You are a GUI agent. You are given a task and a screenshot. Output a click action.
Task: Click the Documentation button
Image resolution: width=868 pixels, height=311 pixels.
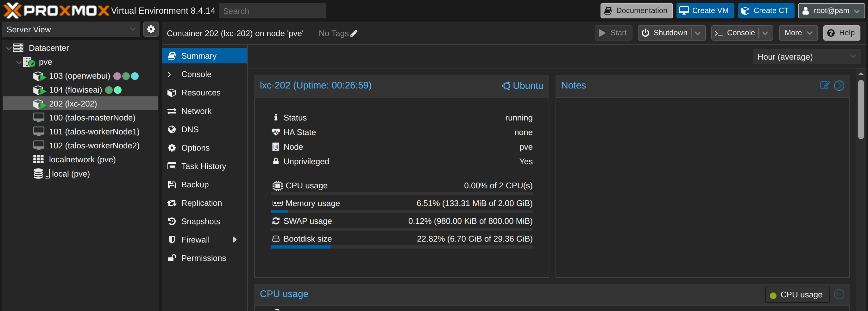coord(636,11)
